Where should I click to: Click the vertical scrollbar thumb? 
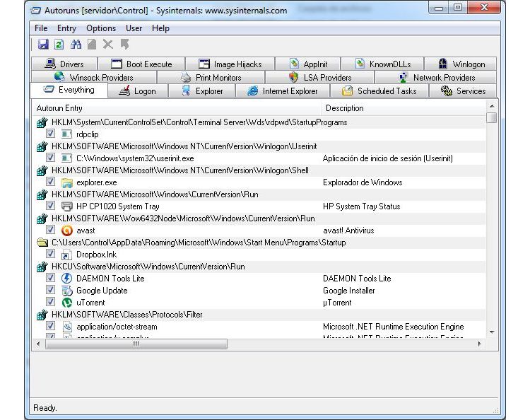point(492,117)
